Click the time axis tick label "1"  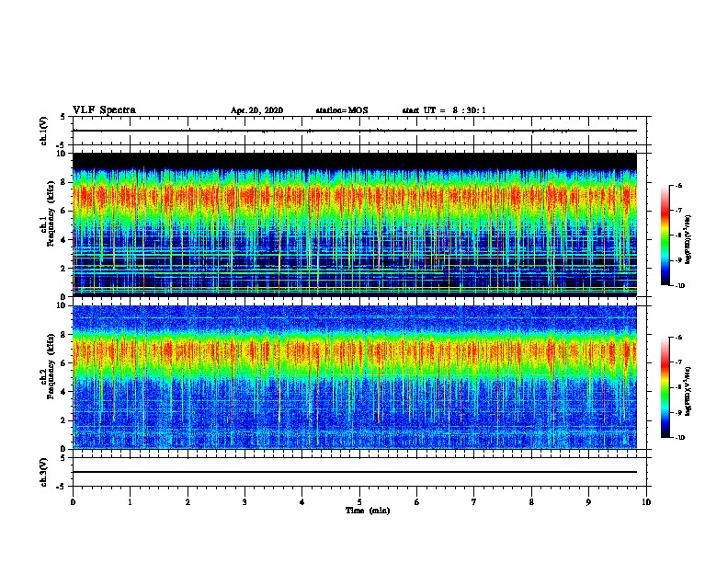coord(130,502)
